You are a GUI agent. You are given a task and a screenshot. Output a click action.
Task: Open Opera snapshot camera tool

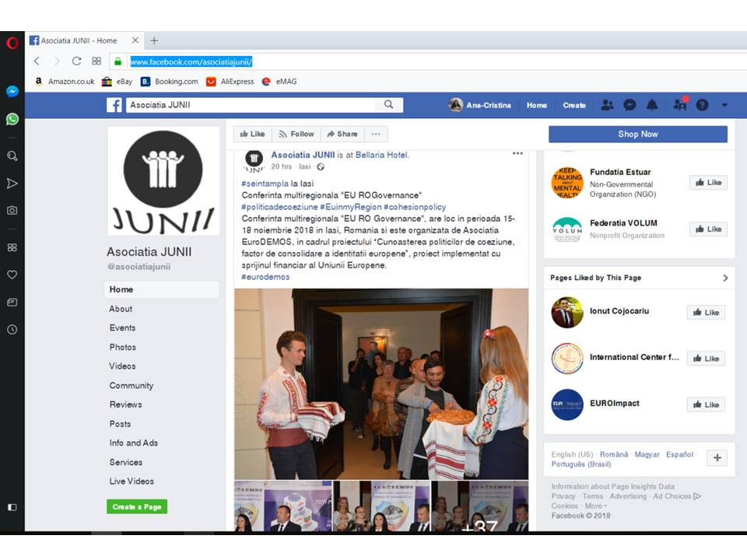coord(12,210)
